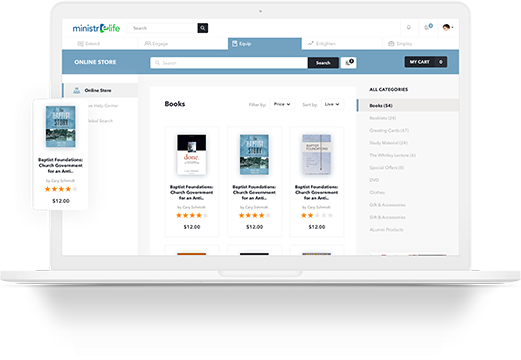This screenshot has width=521, height=360.
Task: Click the store Search button
Action: pos(323,63)
